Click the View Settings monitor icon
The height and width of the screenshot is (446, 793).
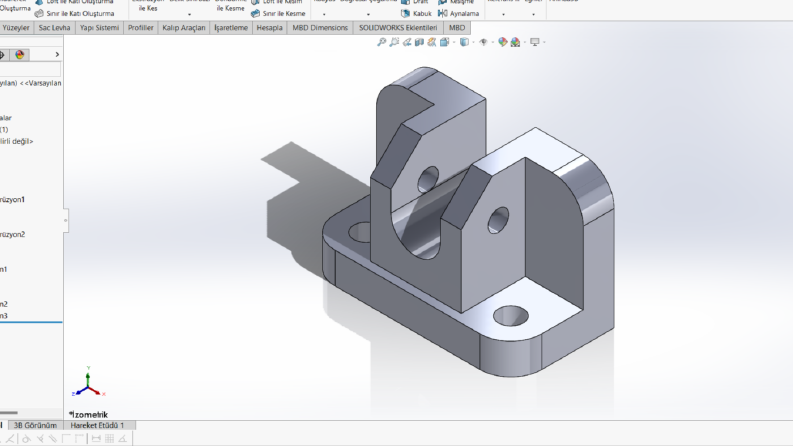click(535, 42)
